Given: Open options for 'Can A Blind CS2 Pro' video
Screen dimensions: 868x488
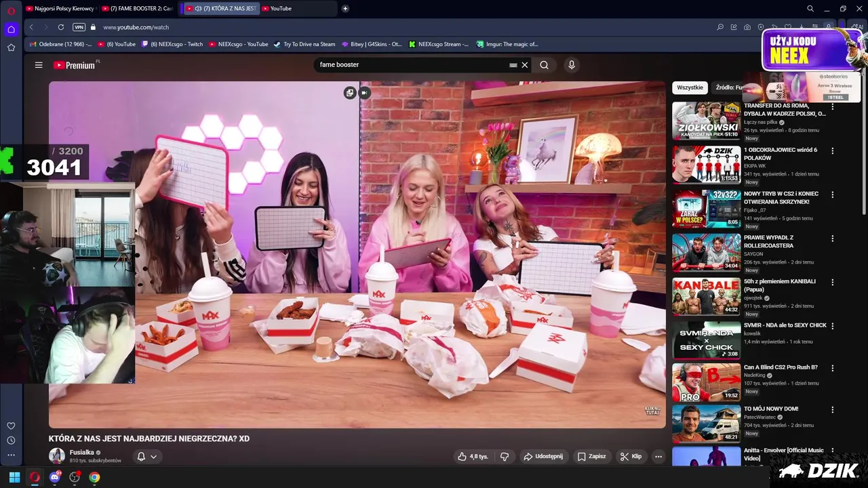Looking at the screenshot, I should pos(833,368).
